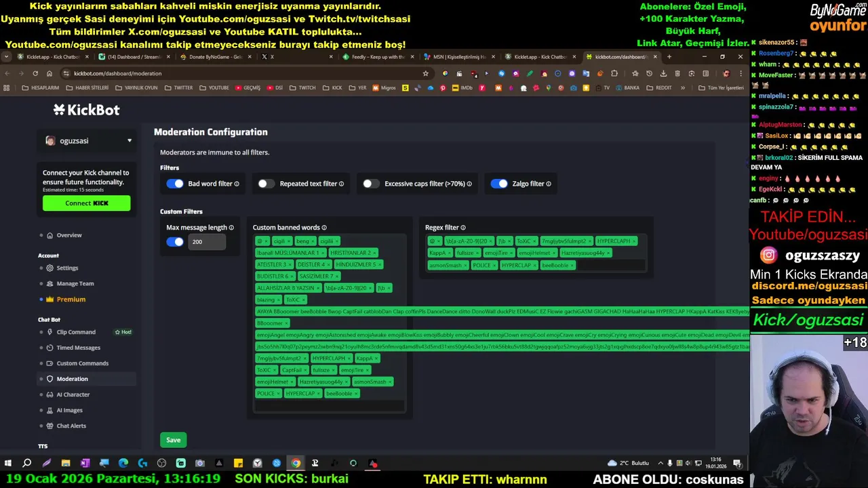Remove 'asmonSmash' tag from Regex filter
The height and width of the screenshot is (488, 868).
coord(465,266)
